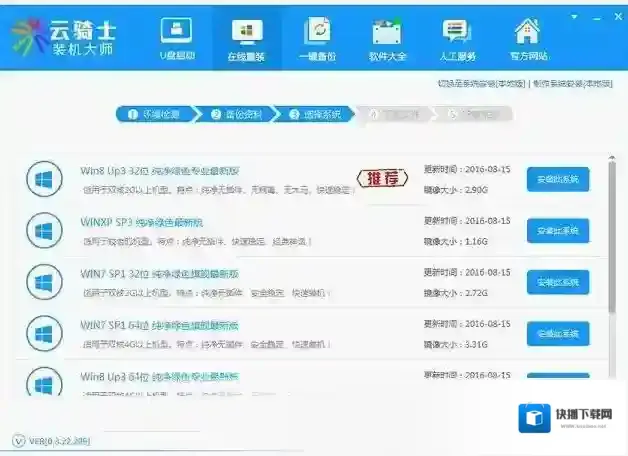628x456 pixels.
Task: Go to the 官方网站 home icon
Action: [x=529, y=39]
